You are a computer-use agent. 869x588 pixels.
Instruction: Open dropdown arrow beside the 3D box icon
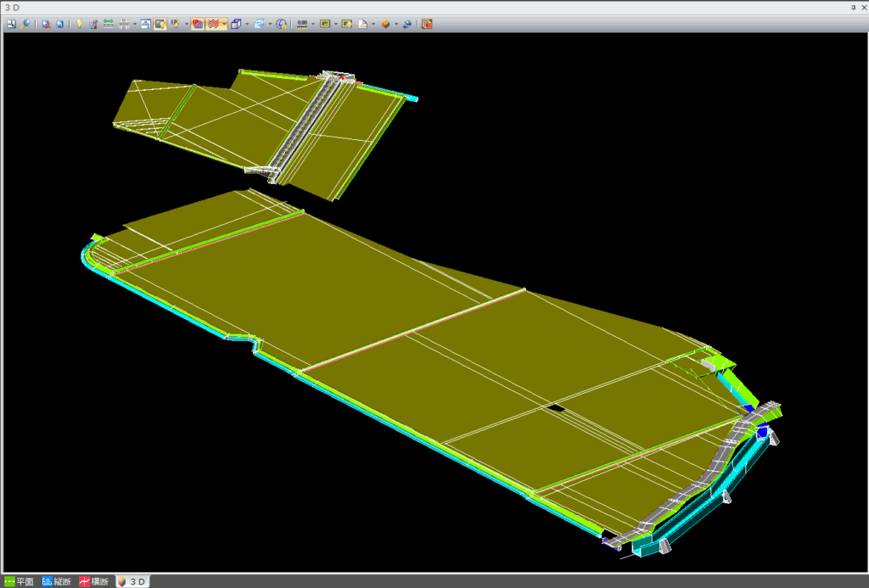pos(247,24)
